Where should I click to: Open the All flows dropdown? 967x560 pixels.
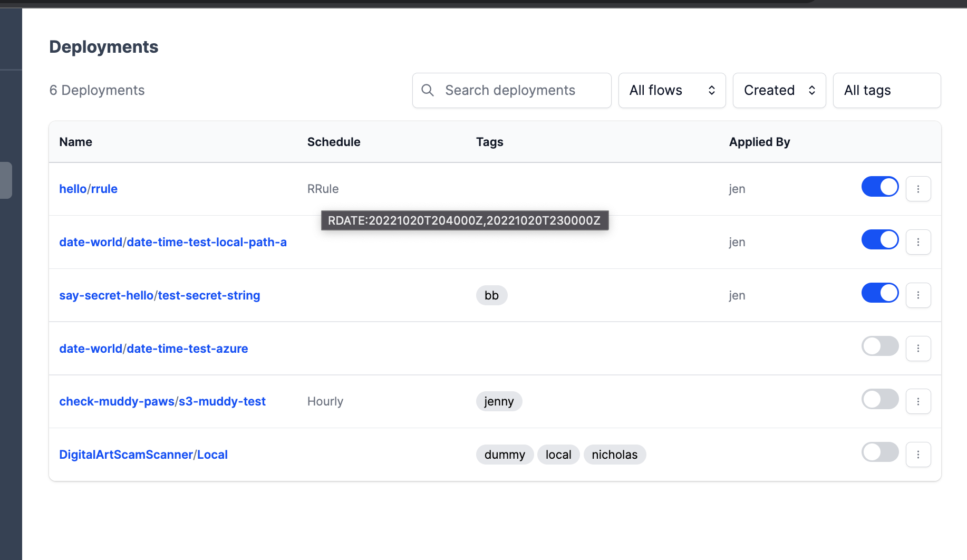672,90
